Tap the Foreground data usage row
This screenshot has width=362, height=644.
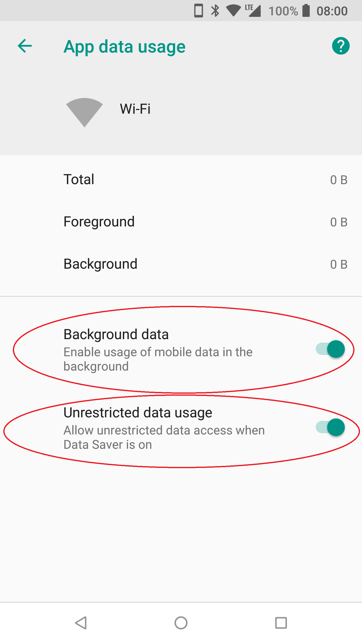coord(181,222)
